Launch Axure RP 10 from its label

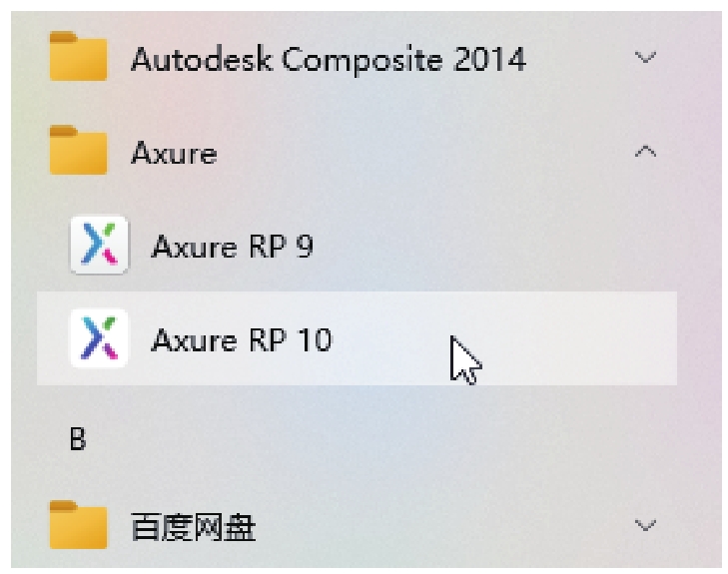point(242,340)
